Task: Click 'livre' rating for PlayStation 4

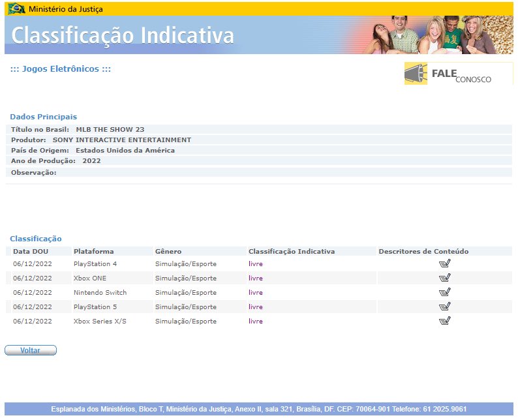Action: 256,264
